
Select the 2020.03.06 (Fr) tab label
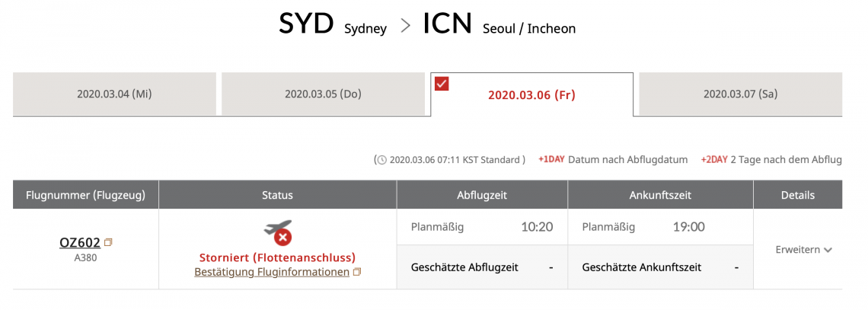click(531, 95)
